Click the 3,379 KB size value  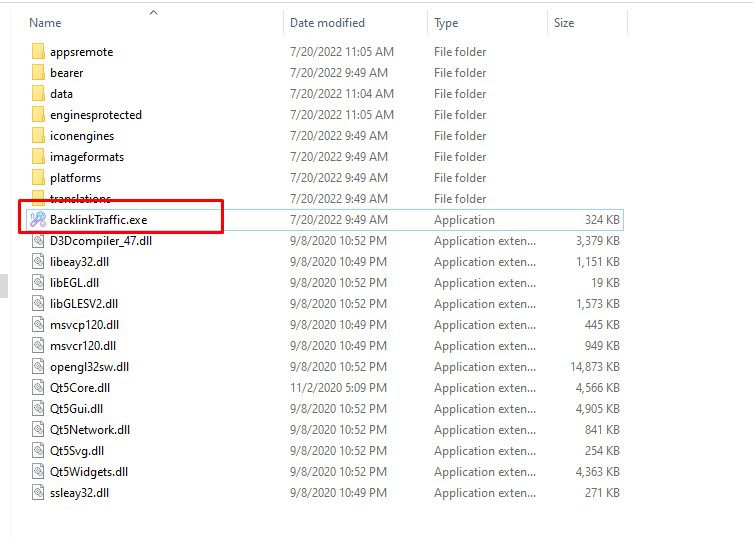(x=598, y=241)
